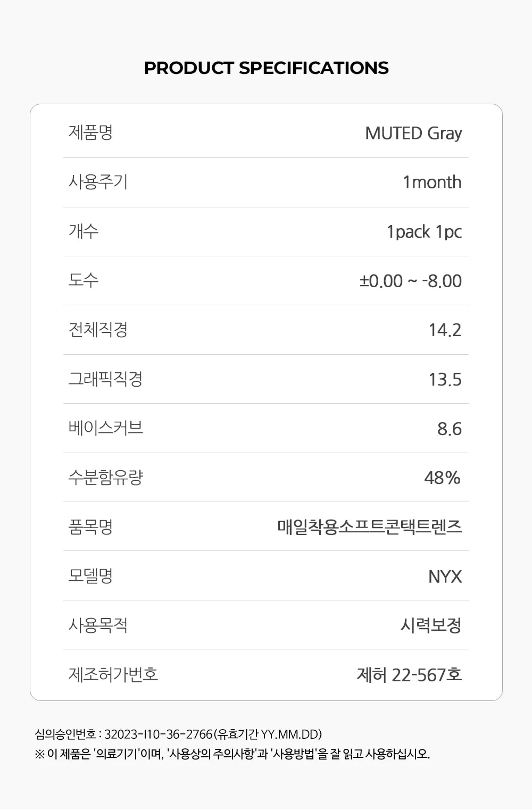Viewport: 532px width, 810px height.
Task: Select the 1month usage period value
Action: pos(432,182)
